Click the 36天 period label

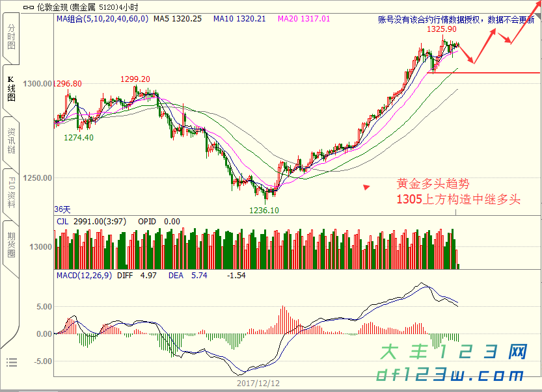(61, 209)
